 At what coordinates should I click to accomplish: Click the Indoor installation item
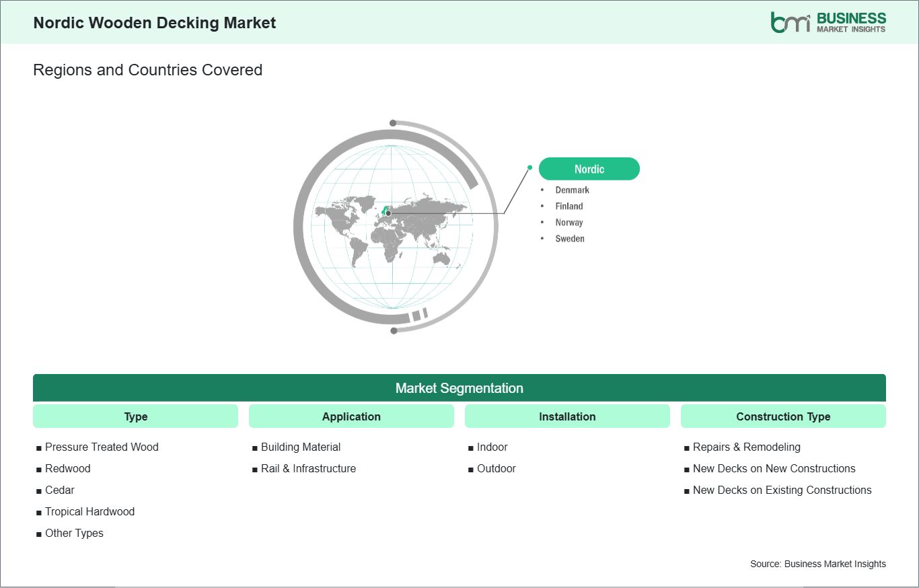488,447
